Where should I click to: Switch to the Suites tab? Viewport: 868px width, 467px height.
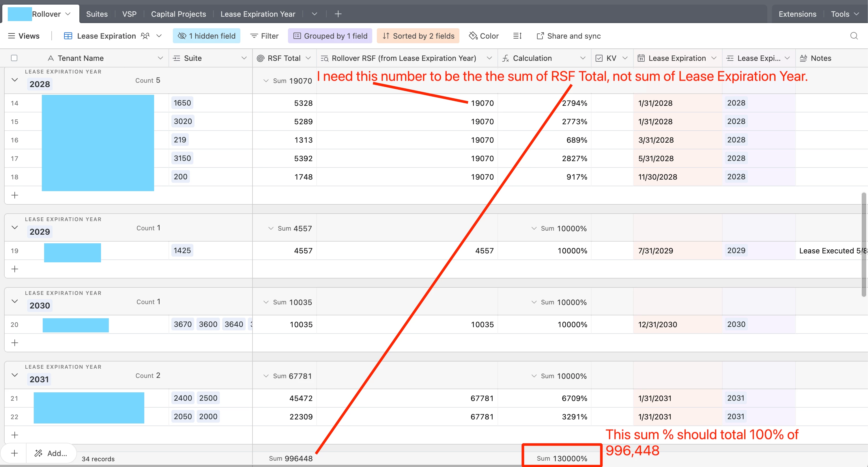[x=97, y=14]
